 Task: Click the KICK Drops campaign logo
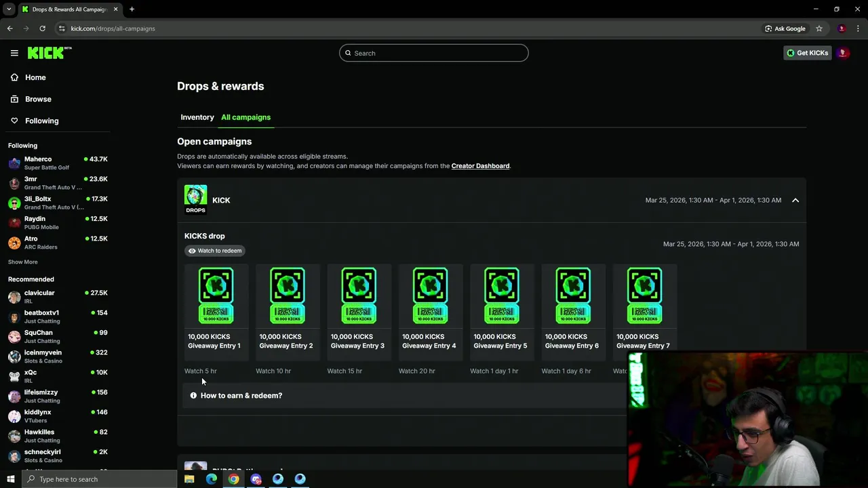click(x=195, y=199)
